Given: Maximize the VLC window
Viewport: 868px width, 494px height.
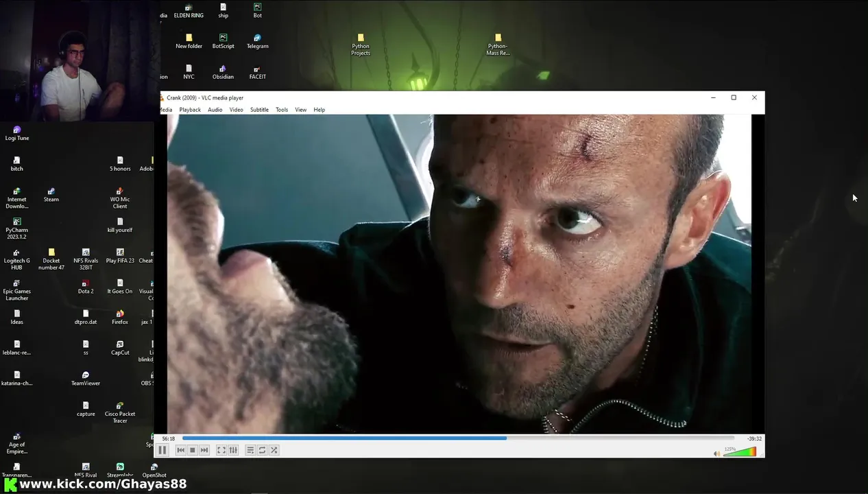Looking at the screenshot, I should pyautogui.click(x=734, y=97).
